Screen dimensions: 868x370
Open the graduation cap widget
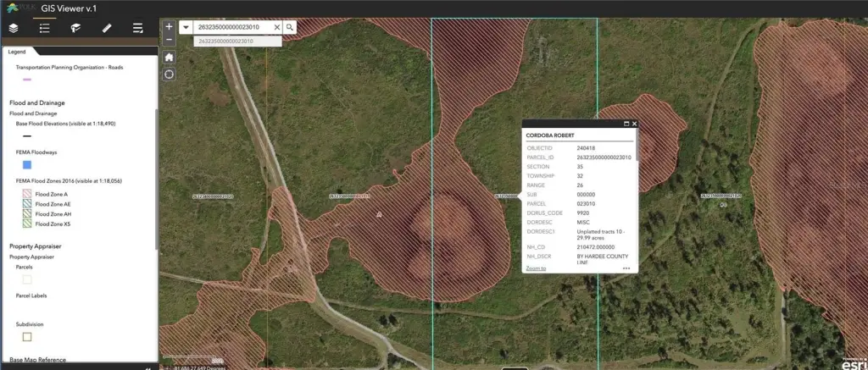(75, 28)
